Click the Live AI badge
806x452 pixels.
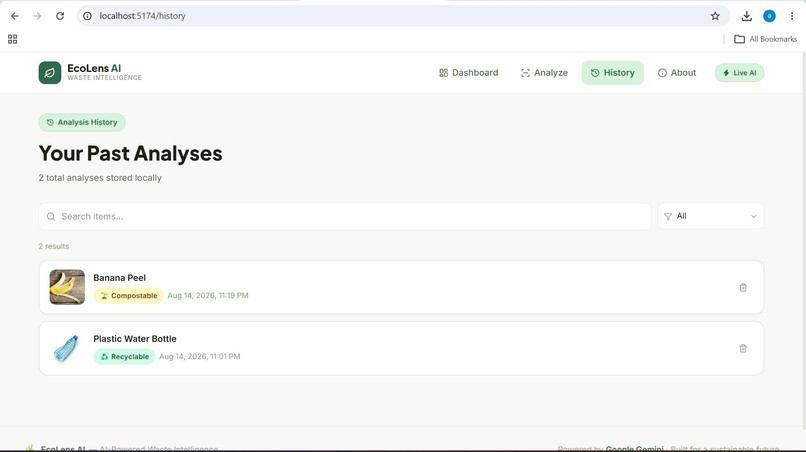[739, 73]
